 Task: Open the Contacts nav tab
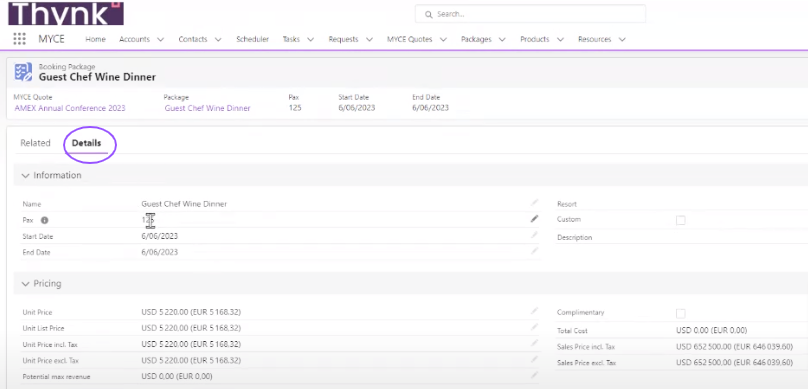pos(193,39)
